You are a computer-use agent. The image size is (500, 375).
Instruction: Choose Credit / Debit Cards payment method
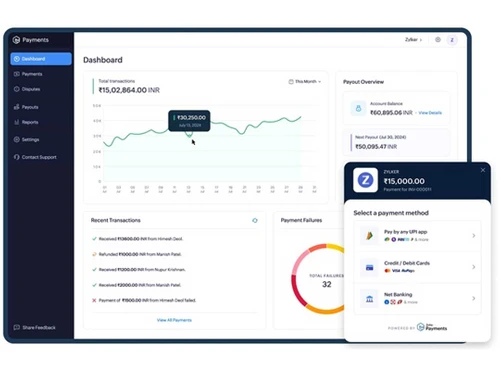click(x=417, y=267)
